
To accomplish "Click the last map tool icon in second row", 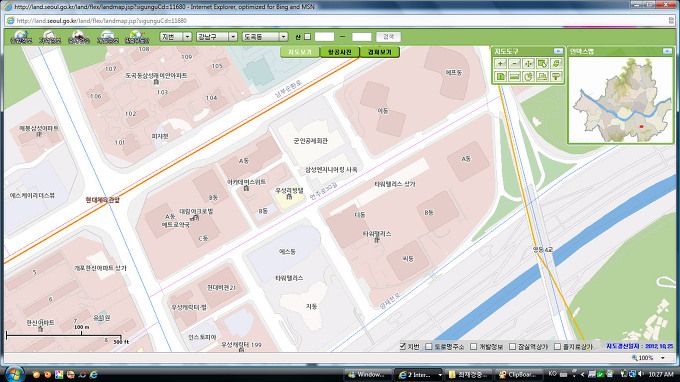I will (x=556, y=77).
